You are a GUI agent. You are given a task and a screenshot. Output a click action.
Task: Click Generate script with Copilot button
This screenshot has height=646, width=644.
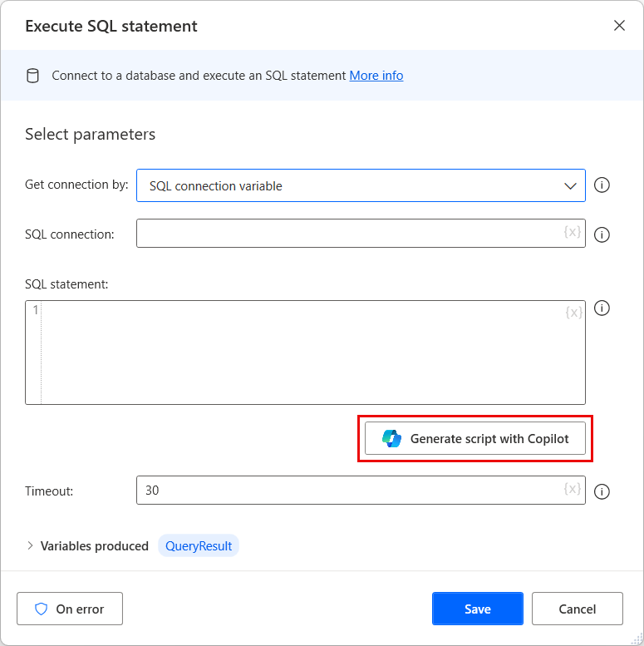pos(474,438)
